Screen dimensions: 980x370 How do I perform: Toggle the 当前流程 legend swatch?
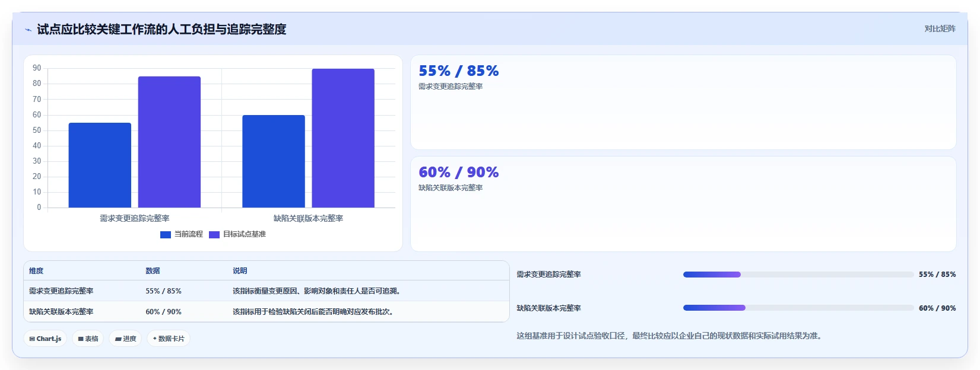(166, 234)
